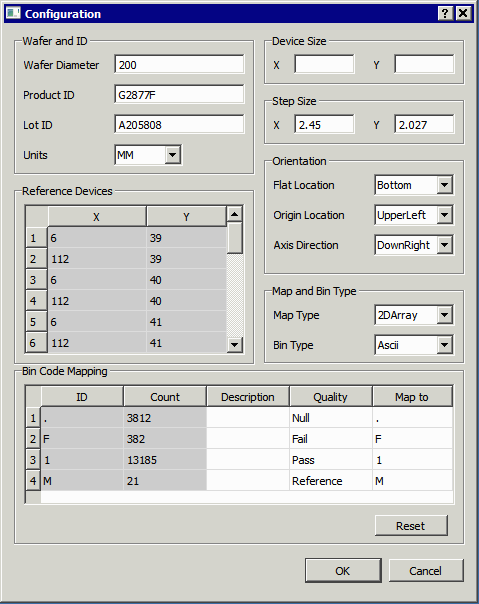Click the Map to cell in the Fail row

[412, 439]
